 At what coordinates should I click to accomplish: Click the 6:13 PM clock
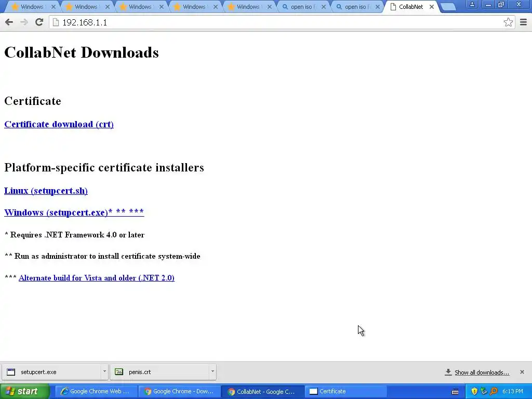tap(513, 392)
